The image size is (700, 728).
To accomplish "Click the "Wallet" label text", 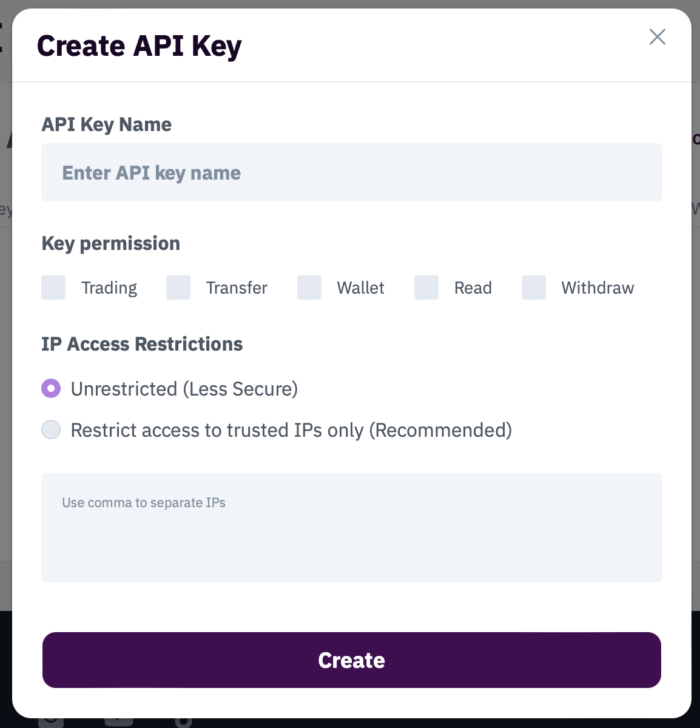I will [360, 288].
